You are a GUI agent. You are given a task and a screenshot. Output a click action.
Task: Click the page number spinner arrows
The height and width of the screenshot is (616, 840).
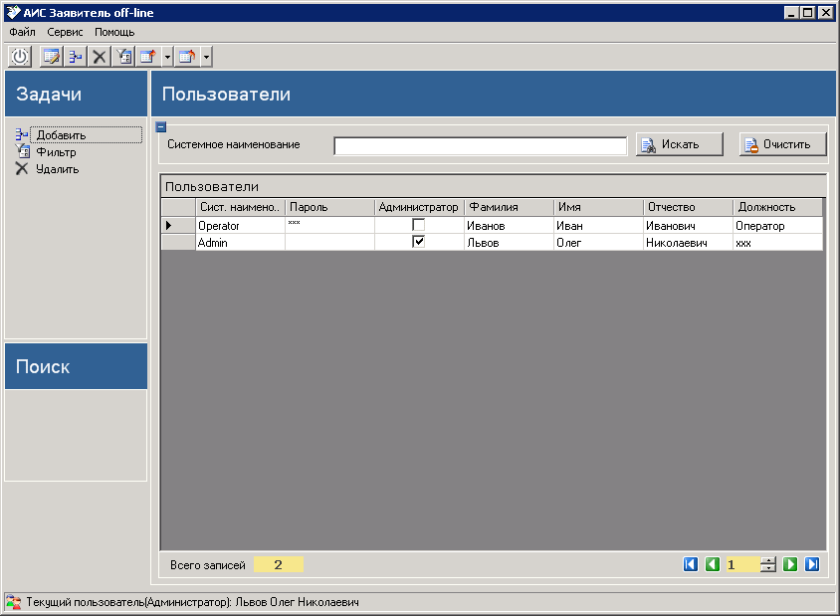pos(768,564)
